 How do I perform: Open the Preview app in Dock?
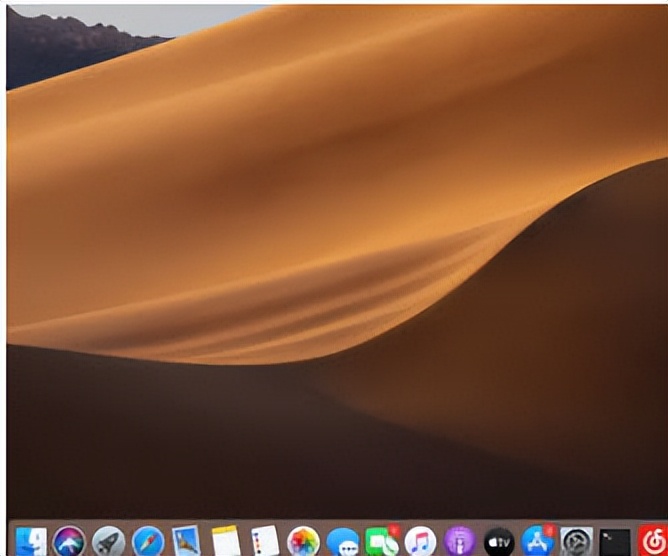pyautogui.click(x=186, y=541)
